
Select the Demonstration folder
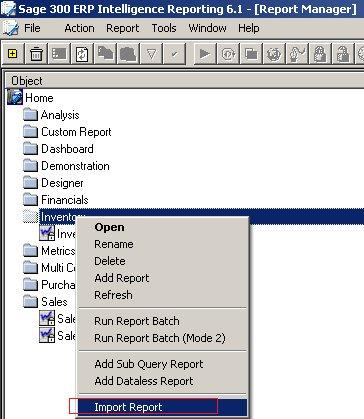75,166
